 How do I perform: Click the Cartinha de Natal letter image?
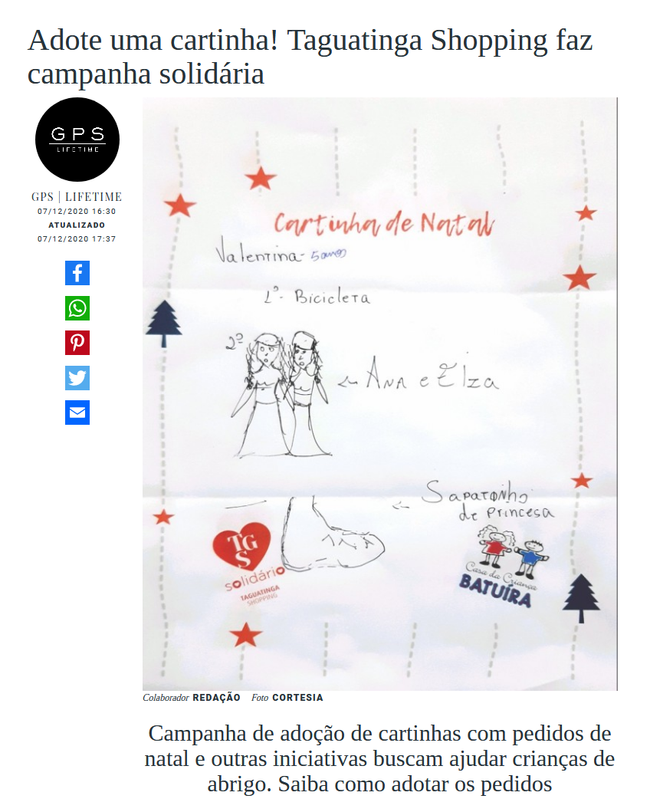(380, 393)
